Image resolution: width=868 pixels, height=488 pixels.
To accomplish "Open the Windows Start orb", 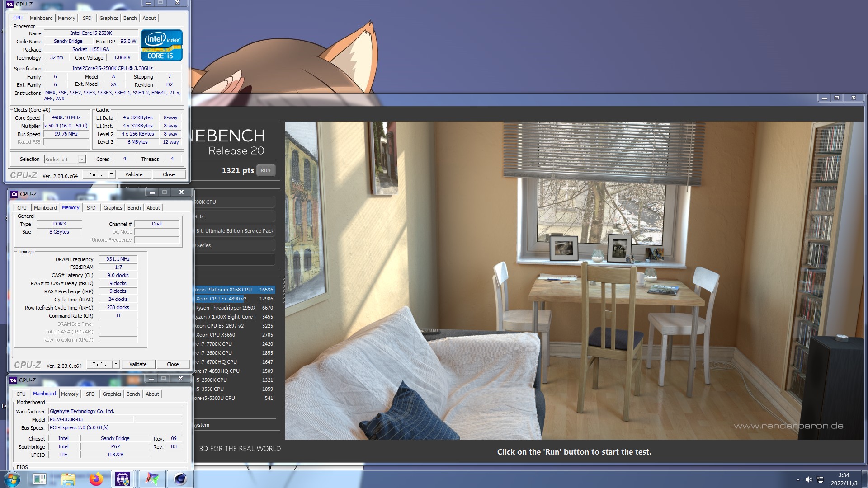I will tap(12, 479).
